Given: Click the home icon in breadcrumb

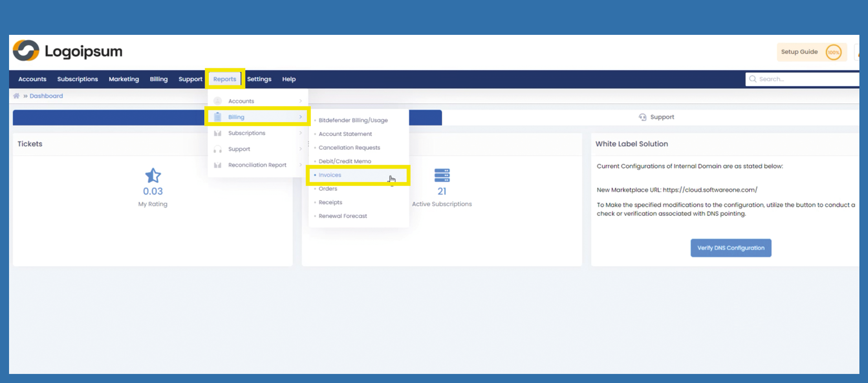Looking at the screenshot, I should tap(16, 96).
